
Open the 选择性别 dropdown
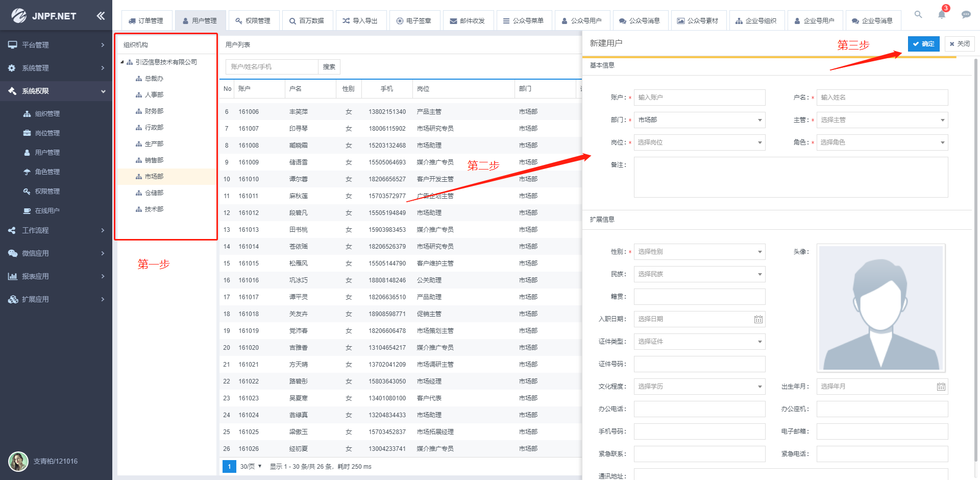coord(699,252)
